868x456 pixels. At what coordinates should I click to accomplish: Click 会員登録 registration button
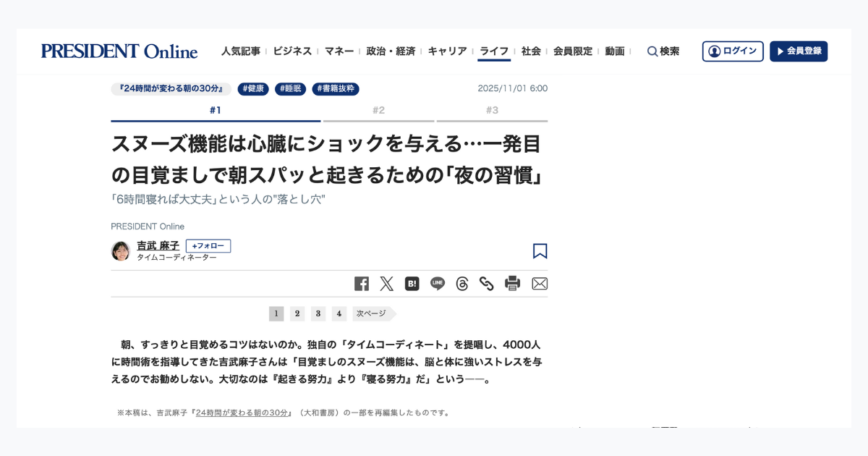[x=799, y=51]
